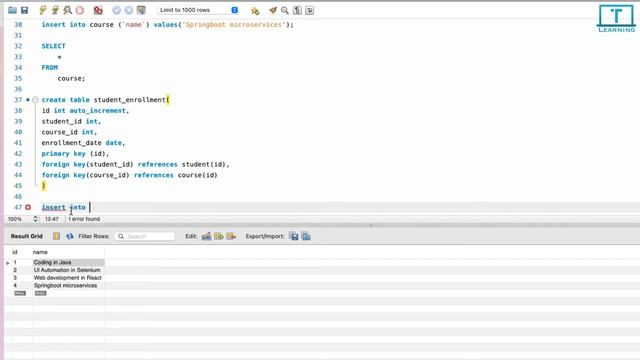Image resolution: width=640 pixels, height=360 pixels.
Task: Beautify the SQL with the broom icon
Action: point(273,10)
